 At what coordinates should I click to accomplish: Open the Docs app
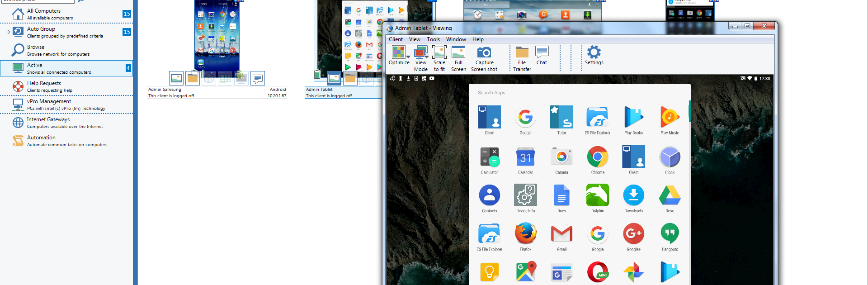tap(561, 198)
